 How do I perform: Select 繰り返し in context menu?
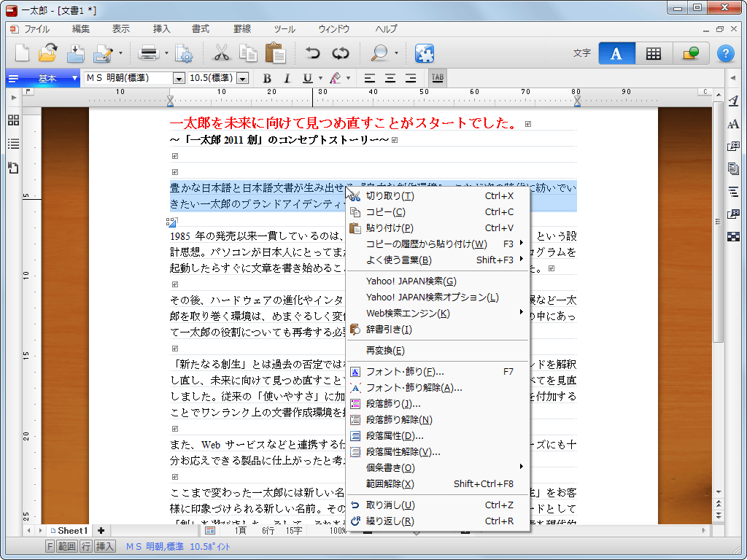click(438, 521)
